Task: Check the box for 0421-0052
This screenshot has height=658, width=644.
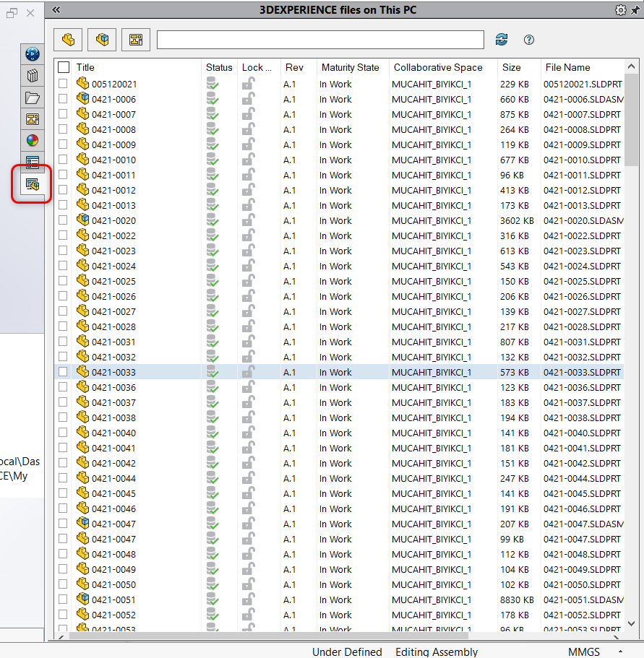Action: [63, 615]
